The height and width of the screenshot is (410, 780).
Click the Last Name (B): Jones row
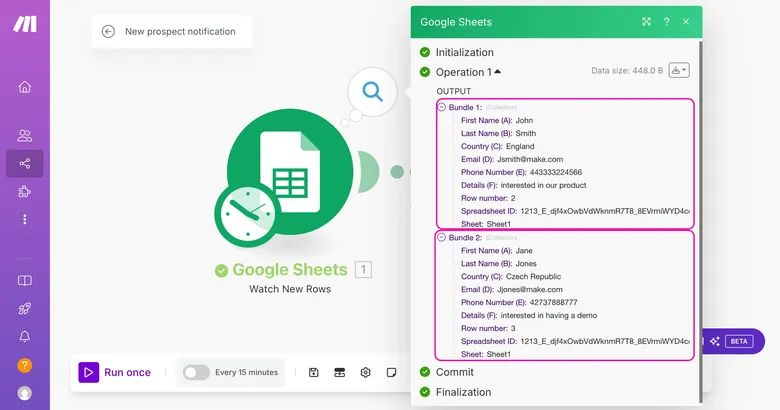tap(498, 264)
